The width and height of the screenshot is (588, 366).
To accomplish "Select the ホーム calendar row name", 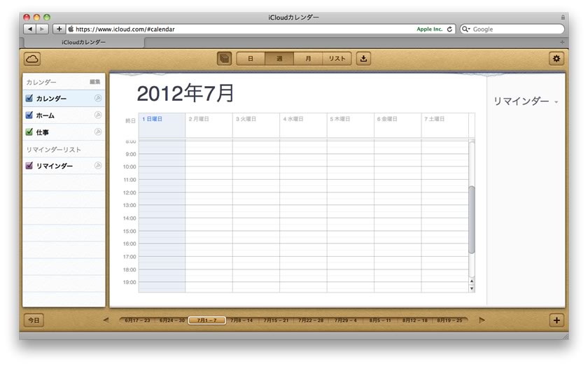I will pos(45,115).
